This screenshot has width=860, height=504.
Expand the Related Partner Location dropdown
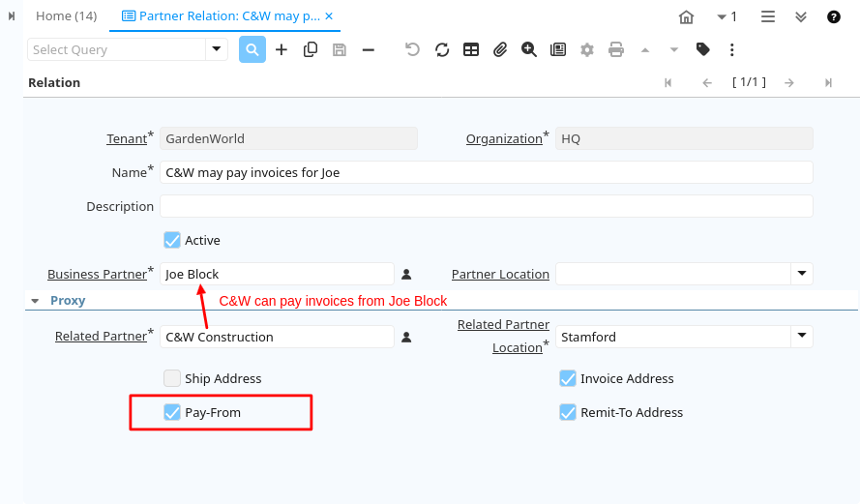802,337
